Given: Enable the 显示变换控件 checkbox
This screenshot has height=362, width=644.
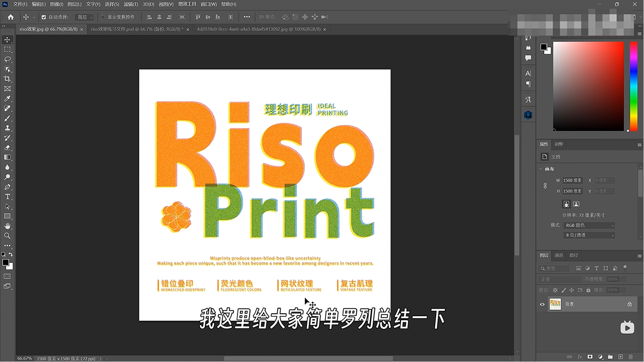Looking at the screenshot, I should pos(103,17).
